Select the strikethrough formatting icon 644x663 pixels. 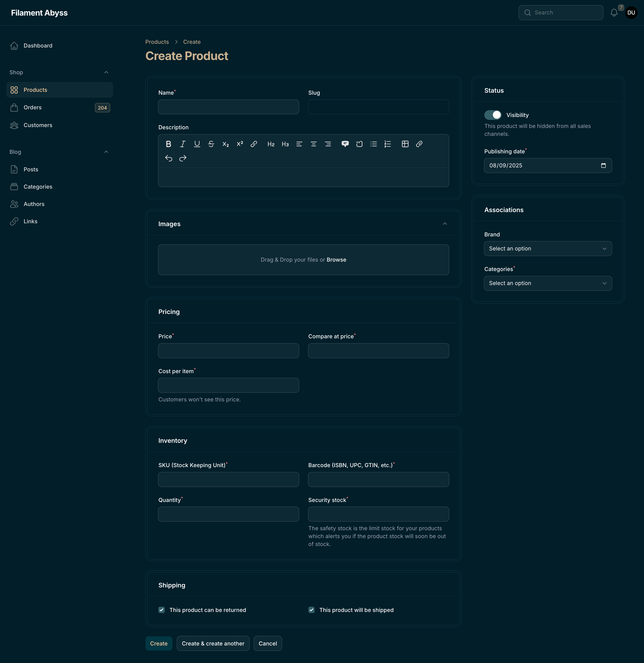(x=211, y=144)
